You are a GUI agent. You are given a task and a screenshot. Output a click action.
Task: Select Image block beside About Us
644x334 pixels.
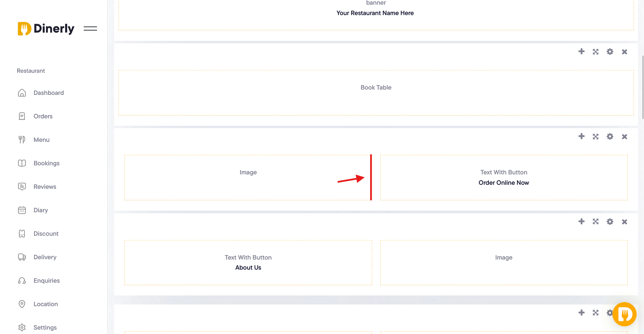(x=504, y=263)
